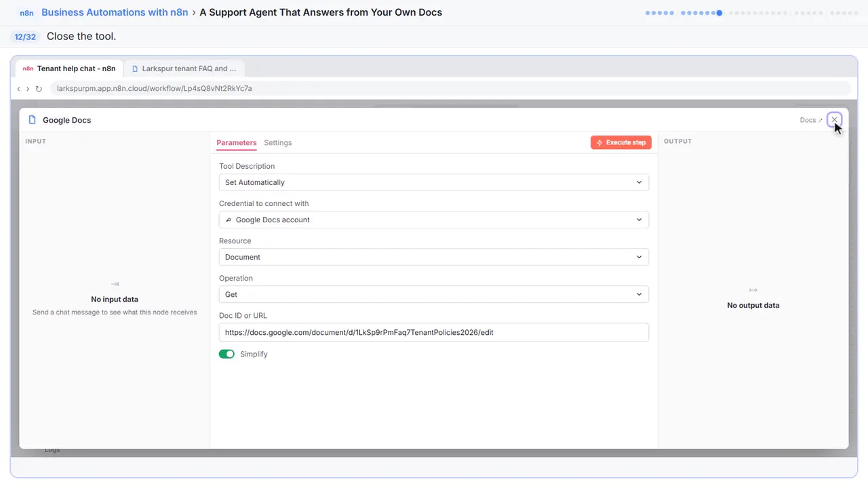Click the OUTPUT panel heading

[678, 141]
